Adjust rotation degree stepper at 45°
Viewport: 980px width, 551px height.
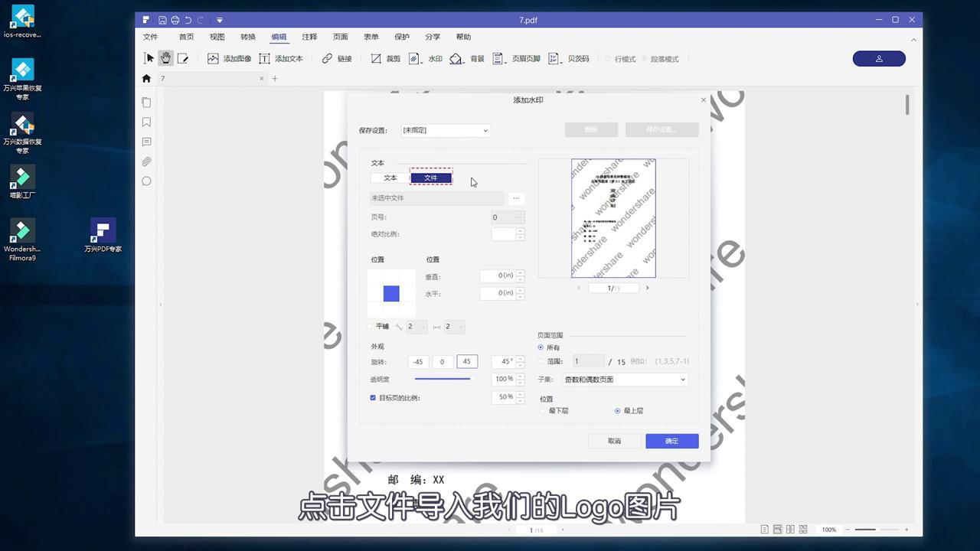click(x=521, y=361)
